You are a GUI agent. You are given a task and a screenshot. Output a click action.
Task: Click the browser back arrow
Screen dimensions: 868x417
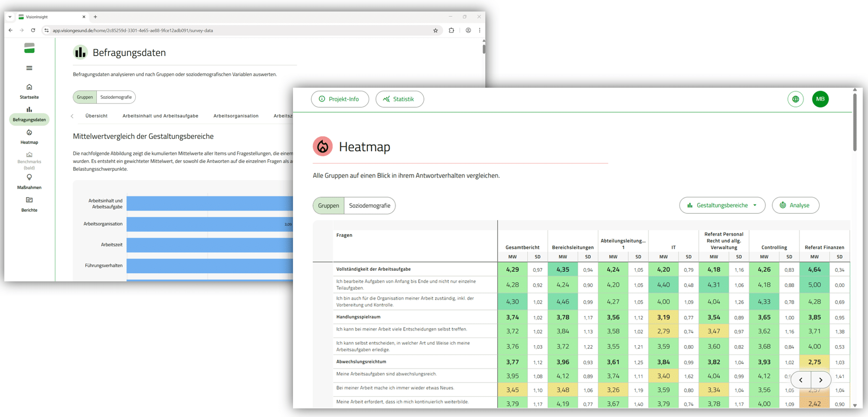[x=11, y=30]
